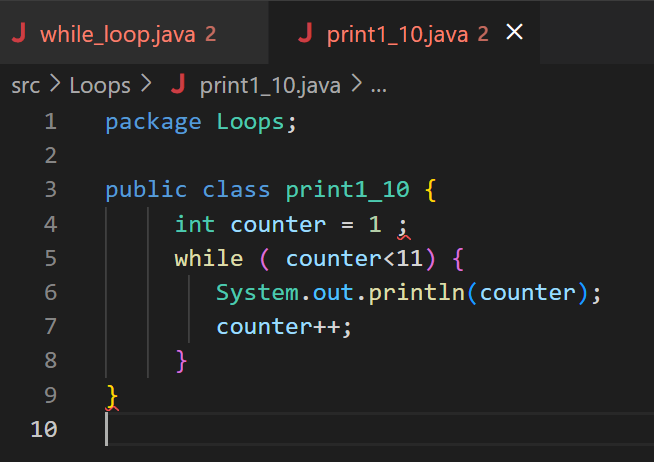
Task: Open the src breadcrumb folder
Action: tap(25, 86)
